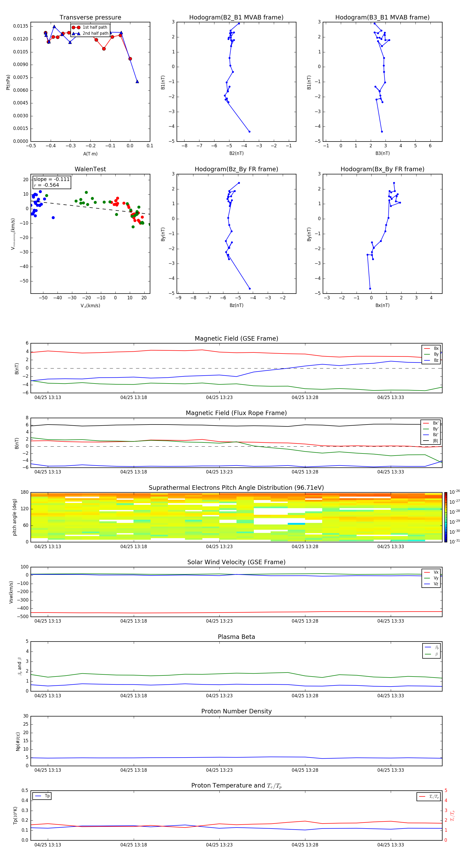Click the pitch angle colorbar
Viewport: 473px width, 868px height.
click(446, 517)
